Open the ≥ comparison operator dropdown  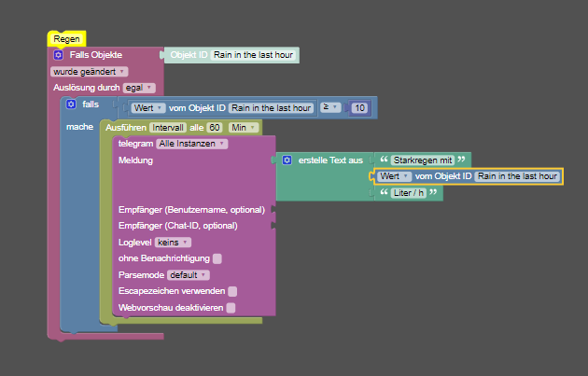[x=330, y=107]
